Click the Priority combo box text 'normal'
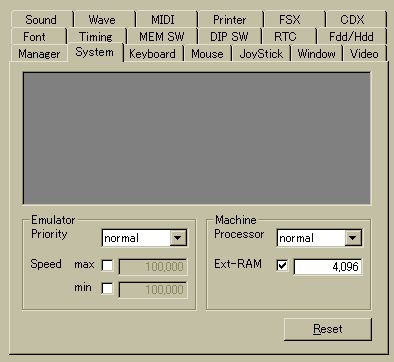Screen dimensions: 394x362 pyautogui.click(x=121, y=238)
